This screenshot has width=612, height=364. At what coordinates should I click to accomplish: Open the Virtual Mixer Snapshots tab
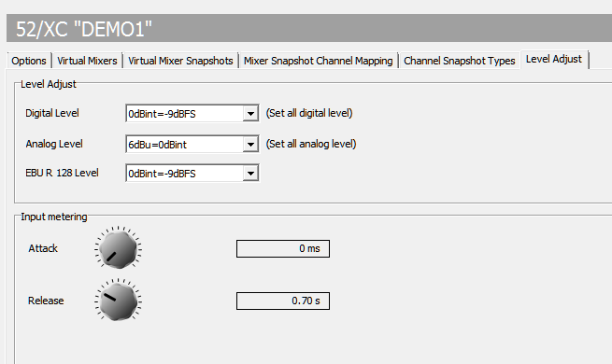click(x=180, y=61)
